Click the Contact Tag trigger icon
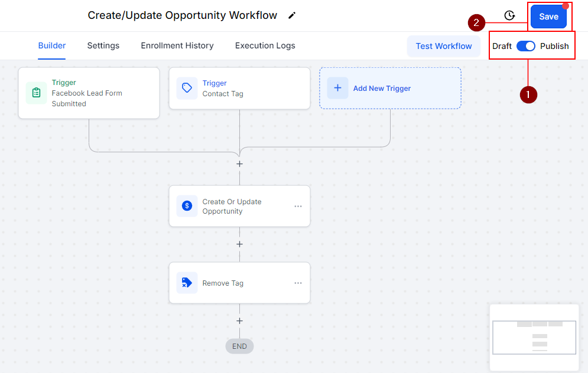Viewport: 588px width, 373px height. [187, 89]
